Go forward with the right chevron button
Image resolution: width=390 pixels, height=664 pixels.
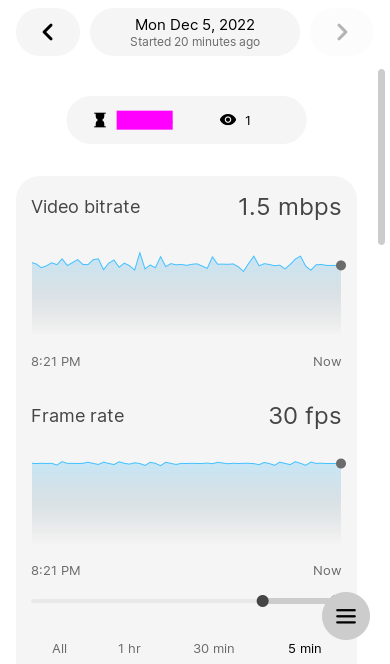click(342, 32)
